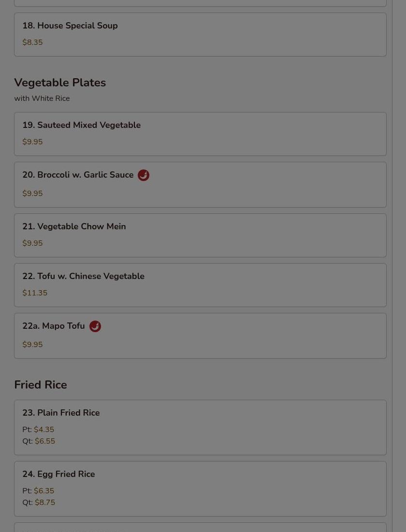Pick the 22a. Mapo Tofu title

[x=54, y=326]
